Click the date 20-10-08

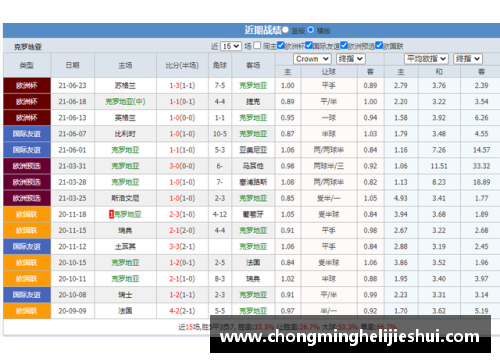(72, 295)
